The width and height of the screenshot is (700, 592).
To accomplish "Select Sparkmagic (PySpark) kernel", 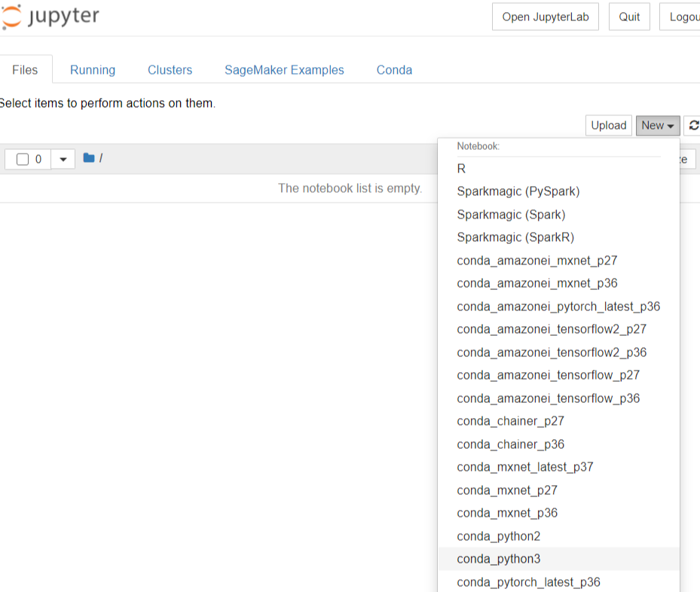I will [558, 191].
